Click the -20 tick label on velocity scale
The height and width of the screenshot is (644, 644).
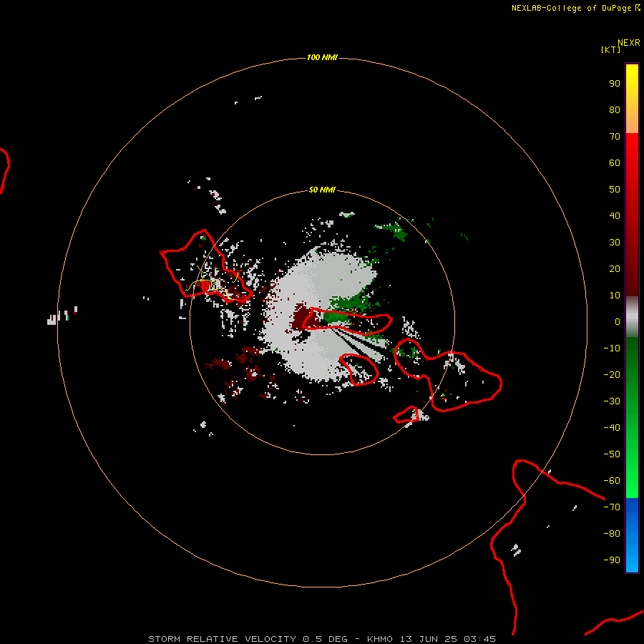tap(612, 375)
